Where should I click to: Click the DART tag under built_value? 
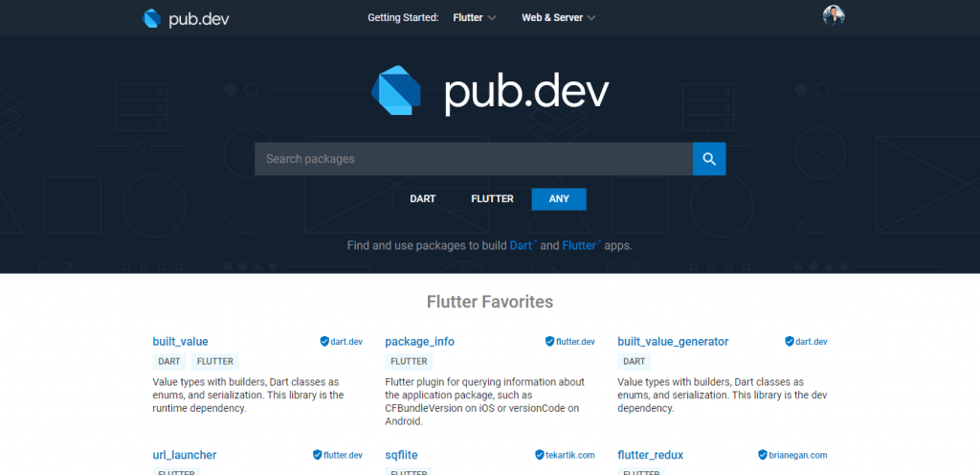[x=168, y=361]
